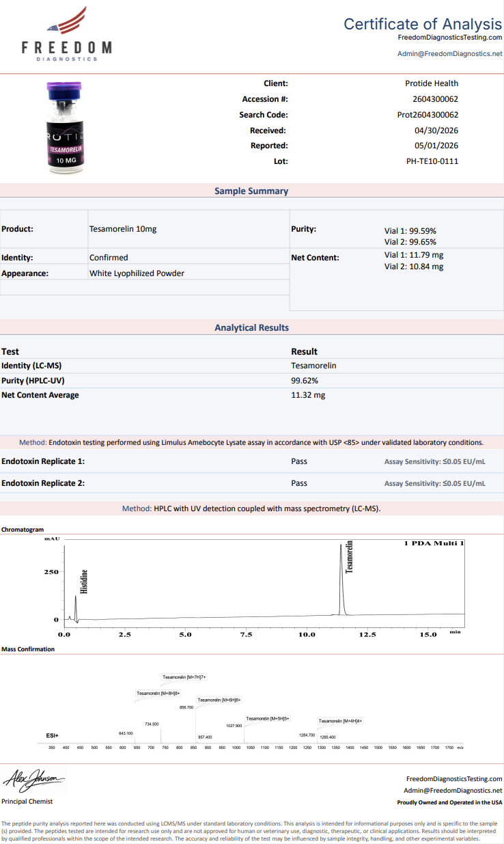
Task: Select Vial 2 net content 10.84 mg
Action: click(414, 267)
